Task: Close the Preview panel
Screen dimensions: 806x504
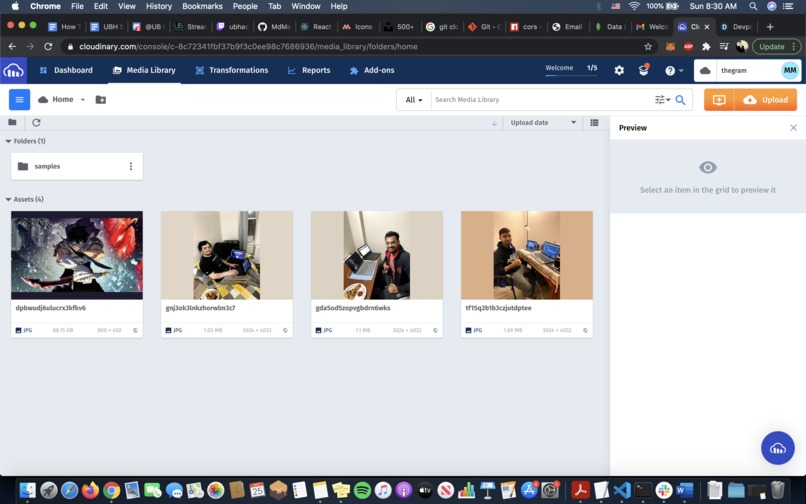Action: coord(793,128)
